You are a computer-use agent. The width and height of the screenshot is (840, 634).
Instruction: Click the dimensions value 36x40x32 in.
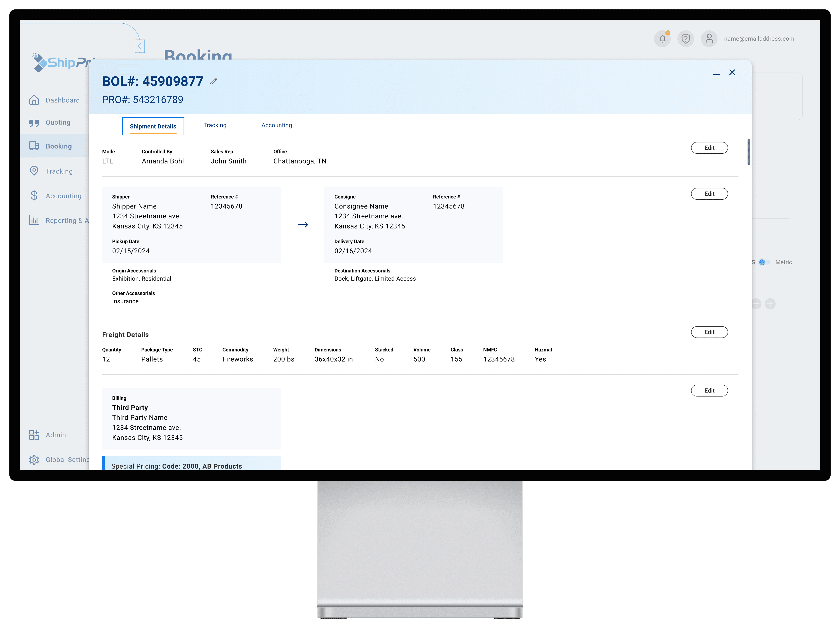[334, 359]
